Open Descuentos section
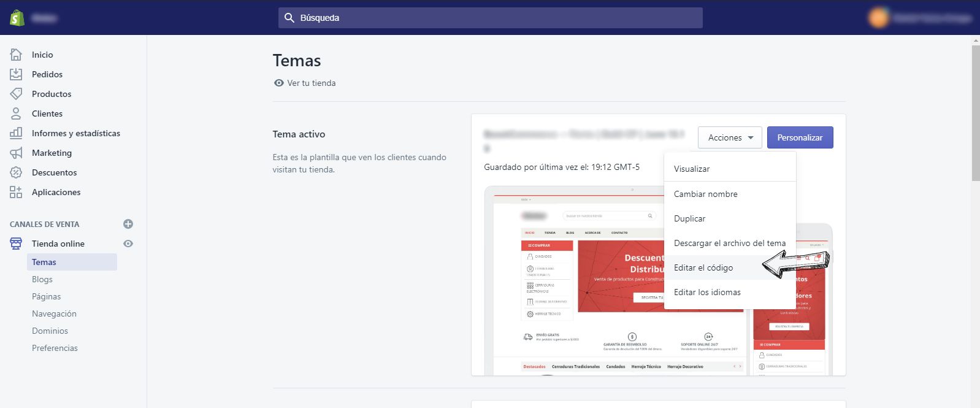The width and height of the screenshot is (980, 408). 54,172
